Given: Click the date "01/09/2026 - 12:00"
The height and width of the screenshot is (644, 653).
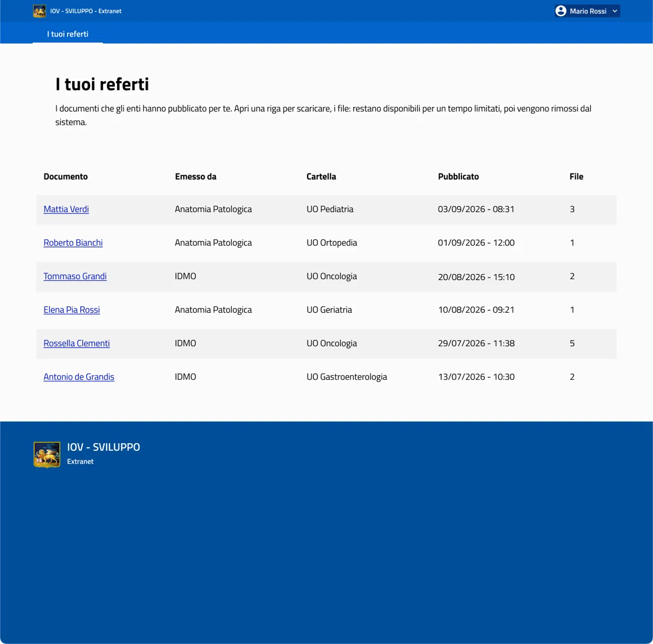Looking at the screenshot, I should (x=476, y=243).
